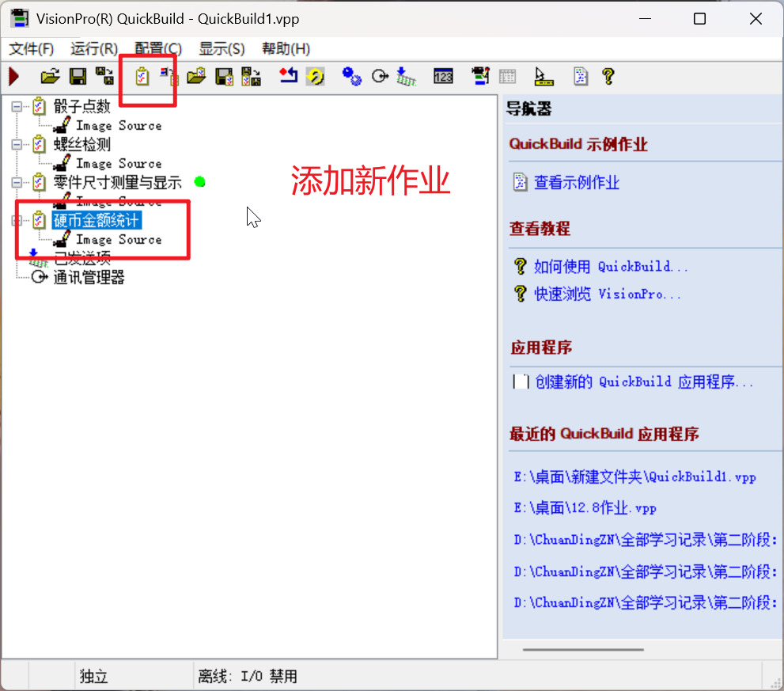
Task: Open job folder toolbar icon
Action: pos(196,77)
